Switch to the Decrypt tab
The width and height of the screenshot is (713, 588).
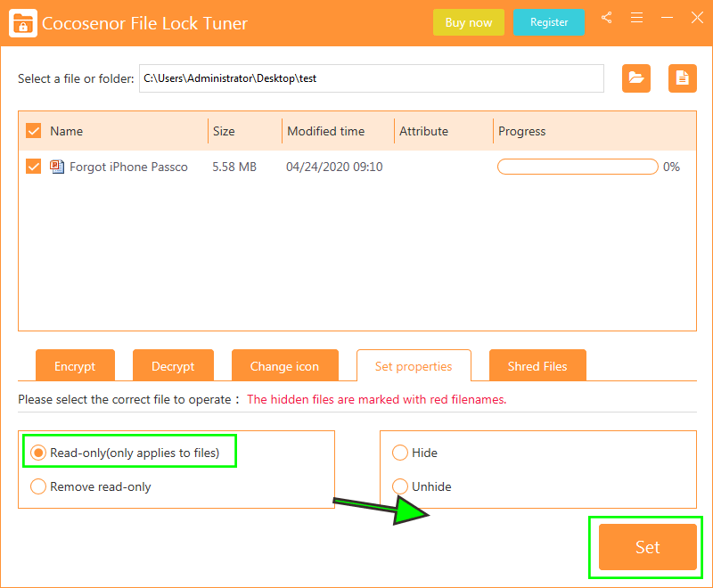click(x=173, y=365)
